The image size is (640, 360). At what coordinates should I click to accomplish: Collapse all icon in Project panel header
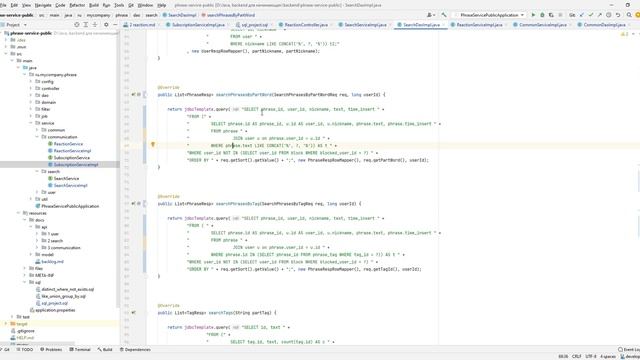point(95,24)
